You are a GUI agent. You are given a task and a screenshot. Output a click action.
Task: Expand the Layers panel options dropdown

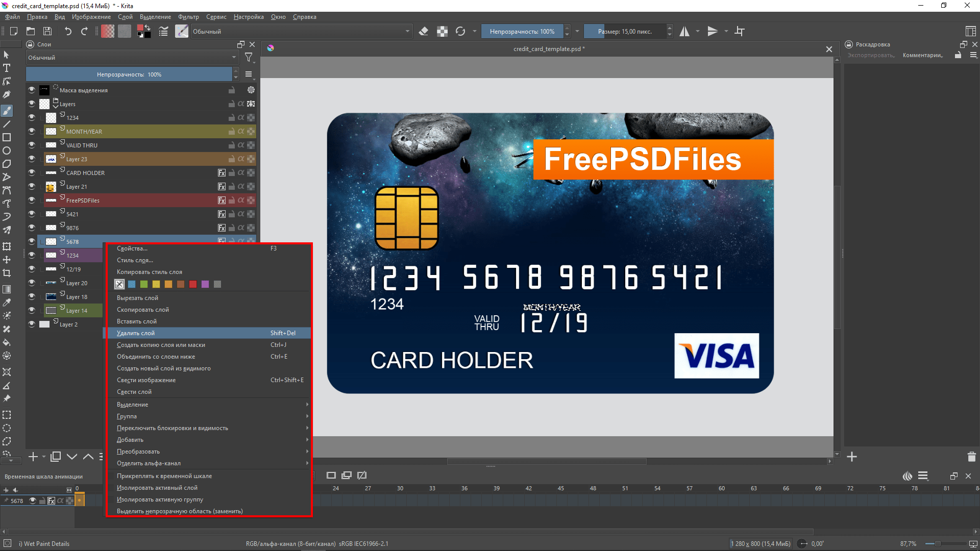coord(250,74)
